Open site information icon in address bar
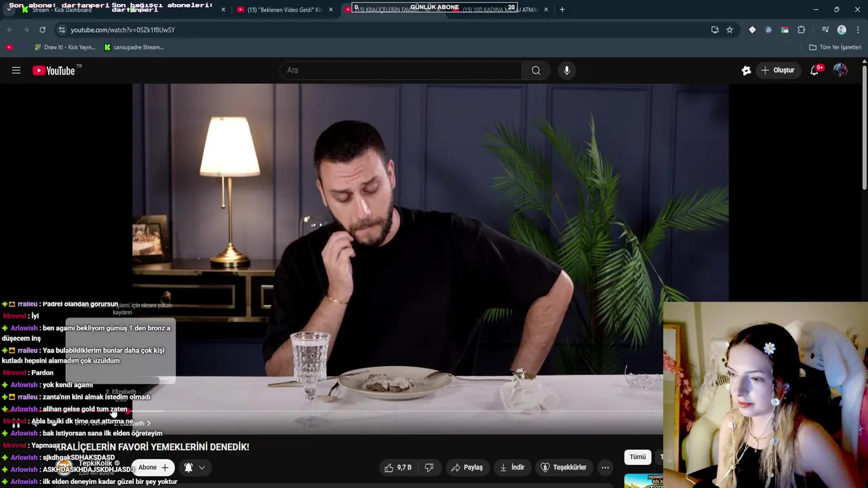This screenshot has width=868, height=488. coord(62,30)
